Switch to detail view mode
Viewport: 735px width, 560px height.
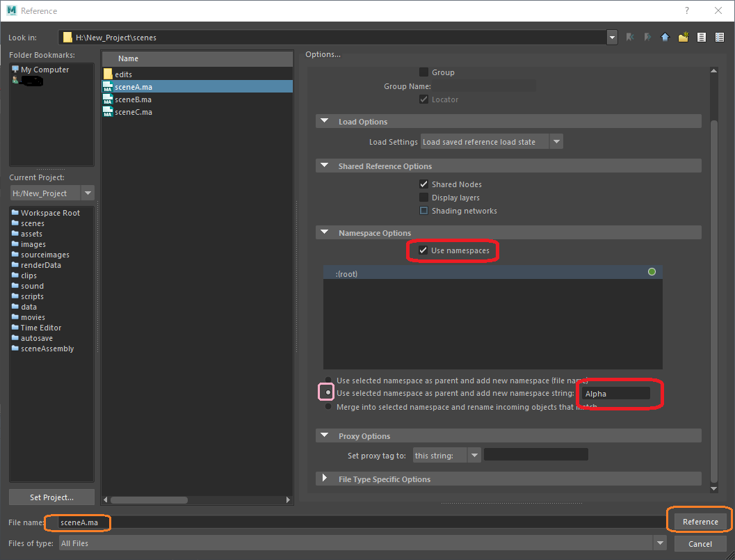(x=720, y=37)
